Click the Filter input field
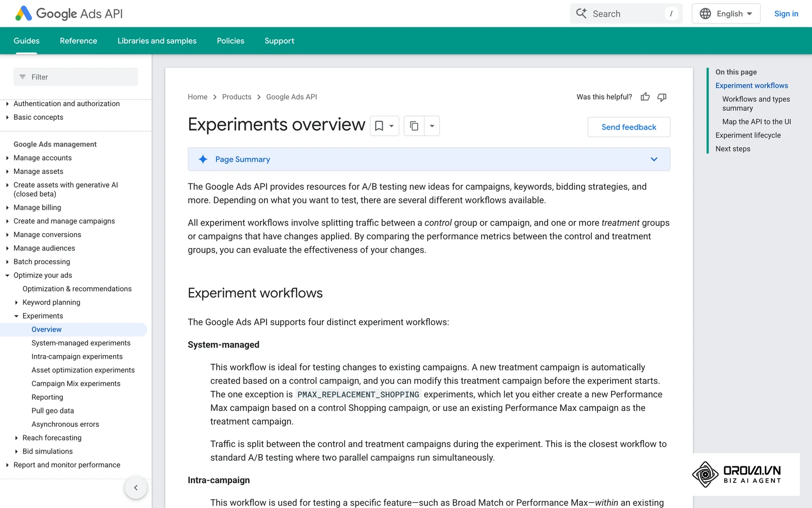Screen dimensions: 812x508 [x=76, y=77]
